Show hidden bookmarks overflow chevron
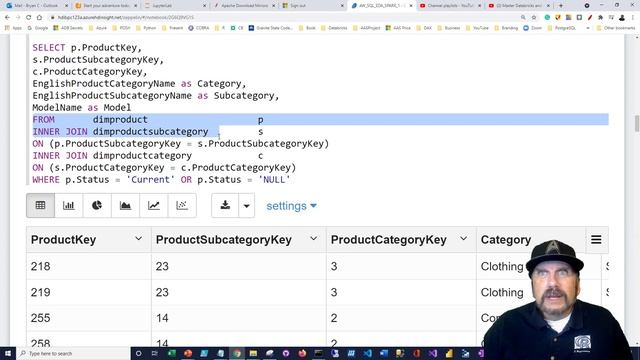The image size is (640, 360). [588, 28]
